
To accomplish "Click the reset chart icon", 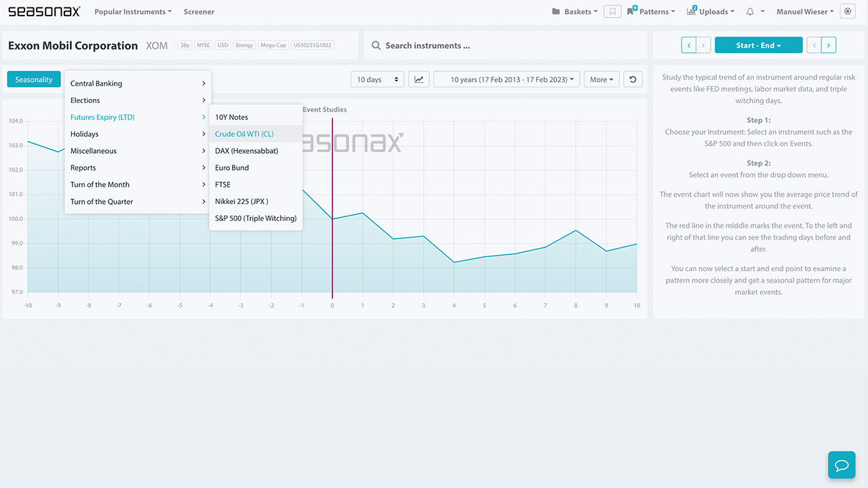I will pos(632,79).
